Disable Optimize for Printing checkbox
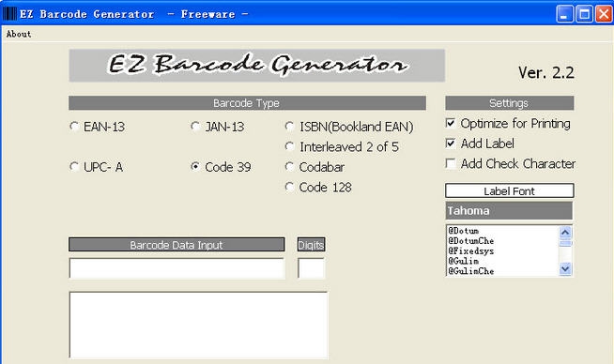 [x=451, y=123]
